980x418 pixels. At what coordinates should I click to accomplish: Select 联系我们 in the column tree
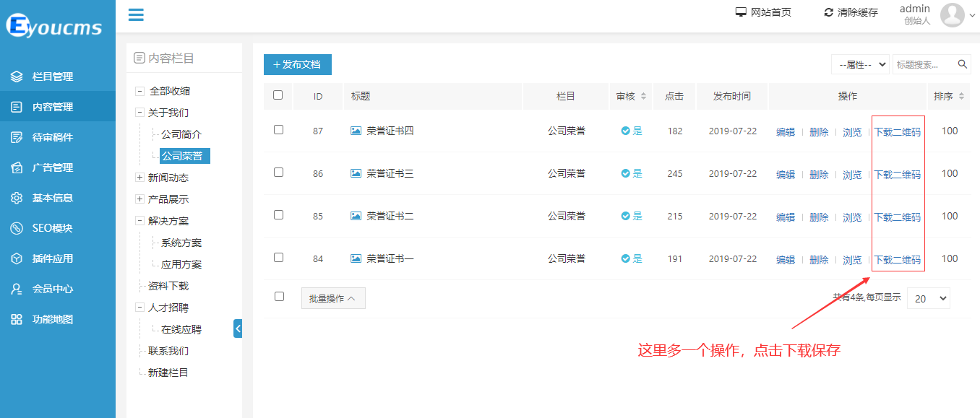pyautogui.click(x=168, y=351)
